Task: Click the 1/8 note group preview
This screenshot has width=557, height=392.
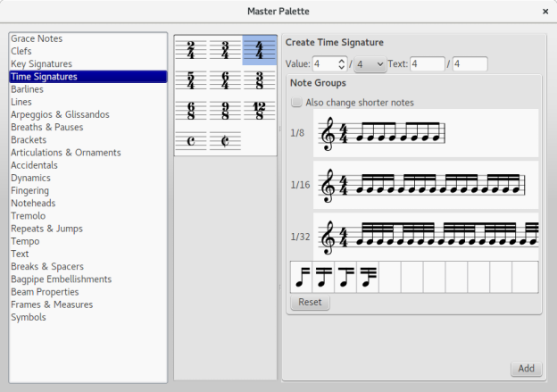Action: tap(427, 134)
